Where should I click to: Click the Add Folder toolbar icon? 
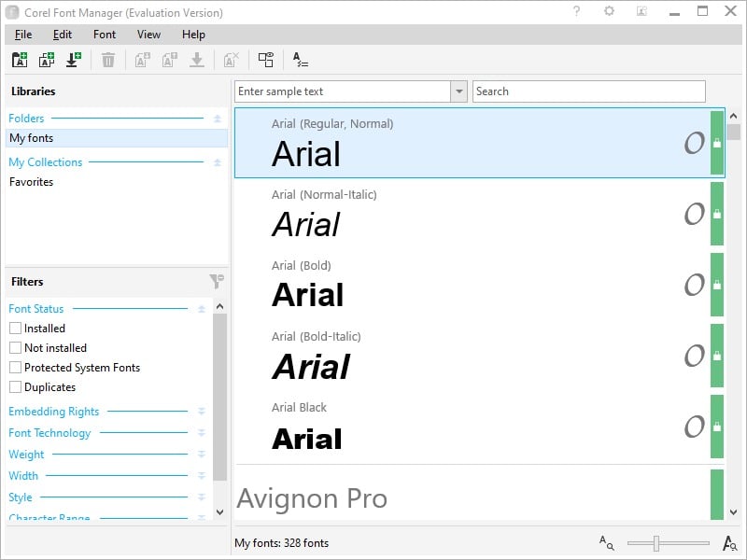[20, 60]
